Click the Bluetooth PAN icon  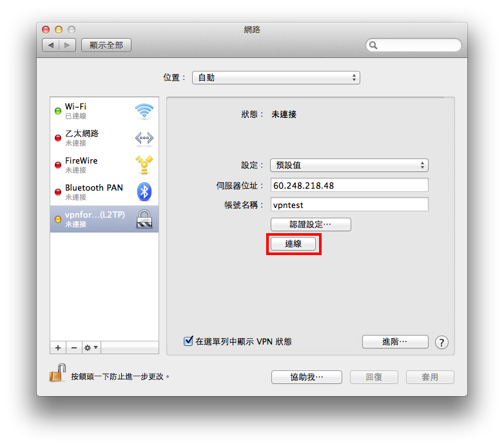click(x=144, y=192)
